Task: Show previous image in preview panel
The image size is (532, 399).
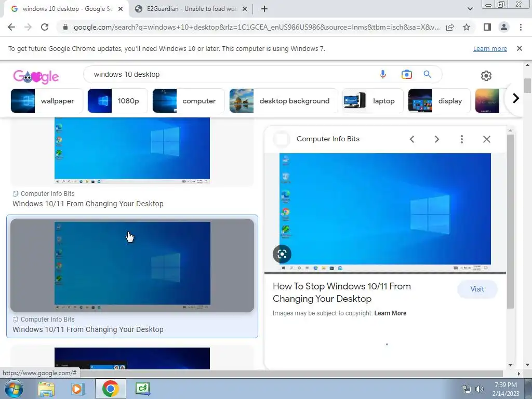Action: (412, 139)
